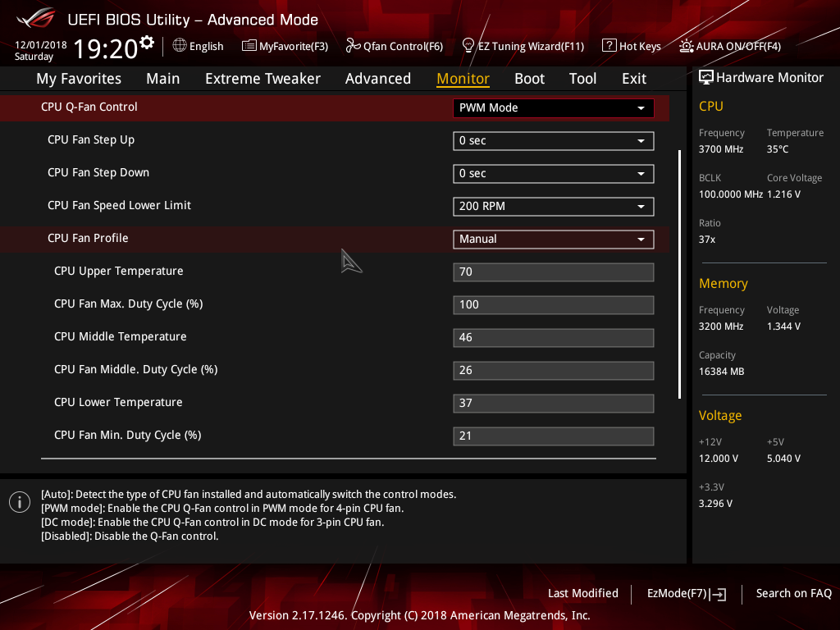
Task: Click the EzMode exit arrow icon
Action: click(719, 594)
